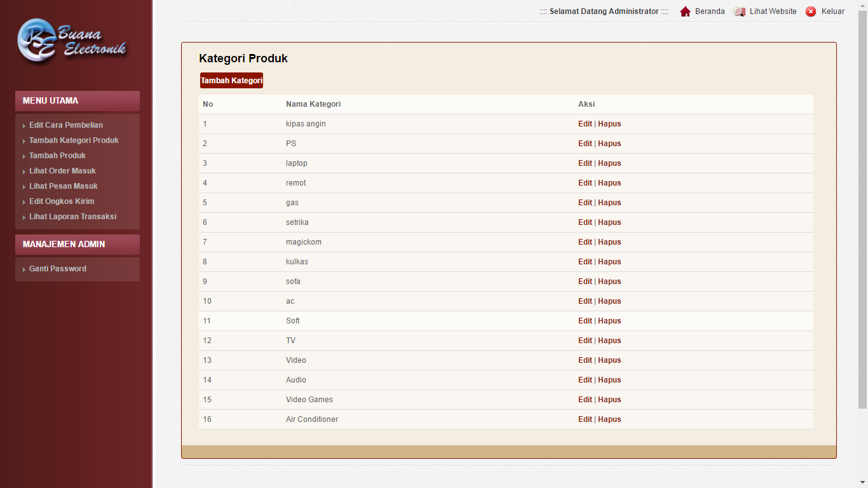Click the red Keluar logout icon
Viewport: 868px width, 488px height.
[x=811, y=11]
